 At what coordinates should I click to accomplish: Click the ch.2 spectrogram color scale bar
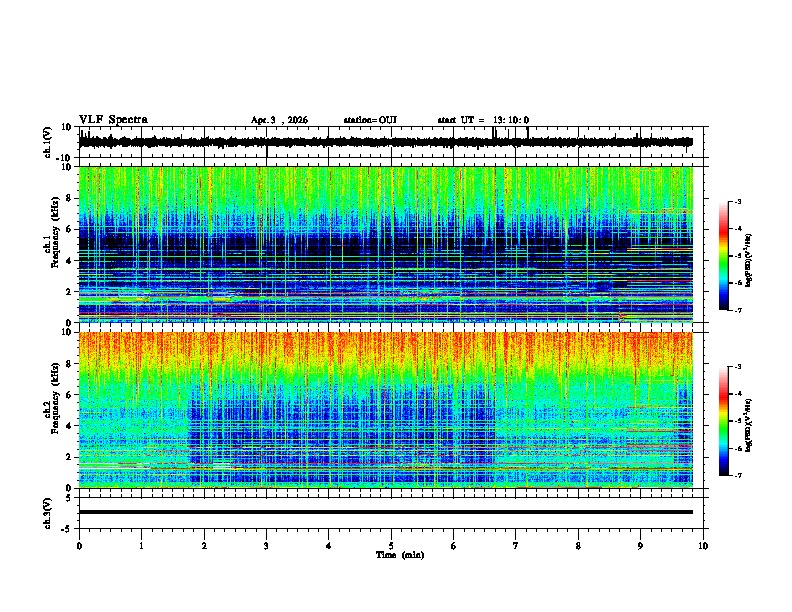pyautogui.click(x=724, y=421)
